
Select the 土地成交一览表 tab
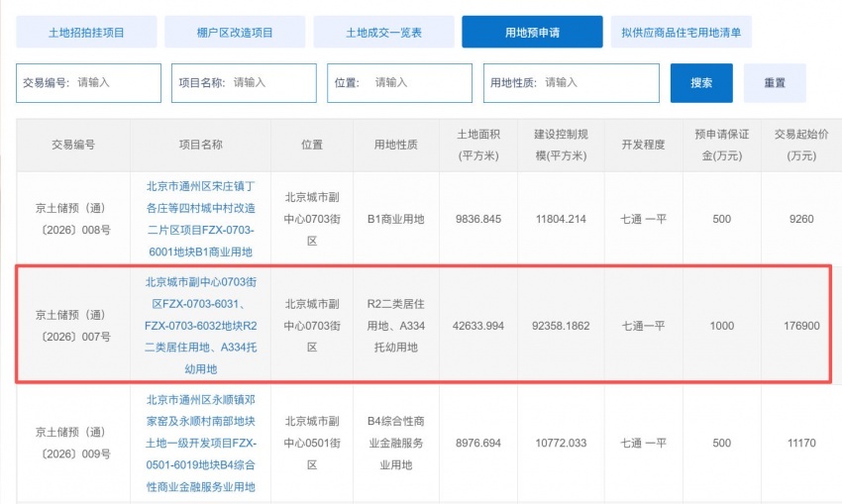click(383, 33)
